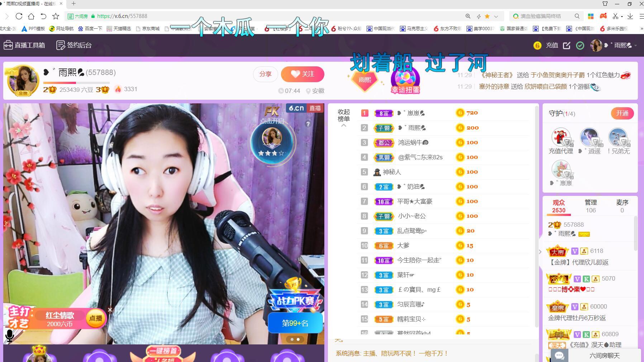Open rank 7 user 平哥★大富豪

pyautogui.click(x=415, y=201)
